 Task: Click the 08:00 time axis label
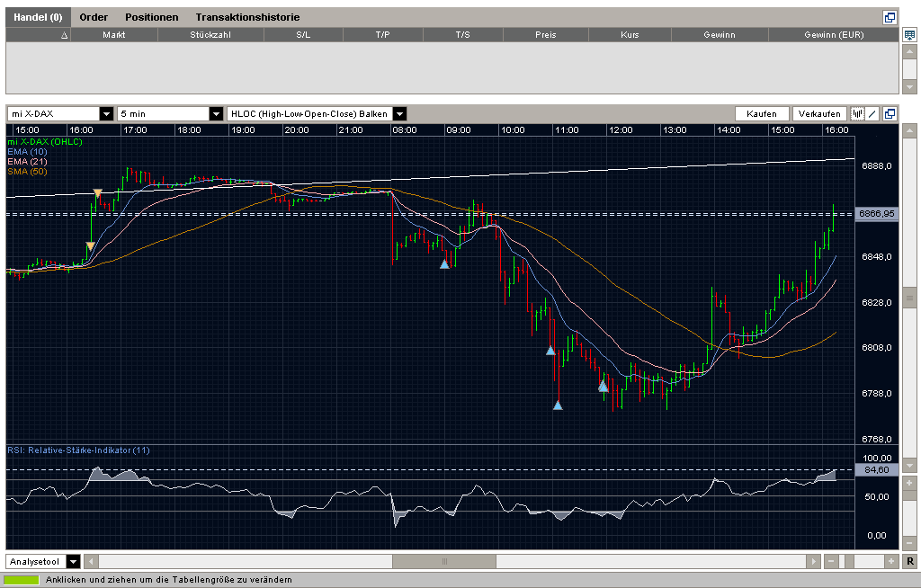(x=404, y=129)
